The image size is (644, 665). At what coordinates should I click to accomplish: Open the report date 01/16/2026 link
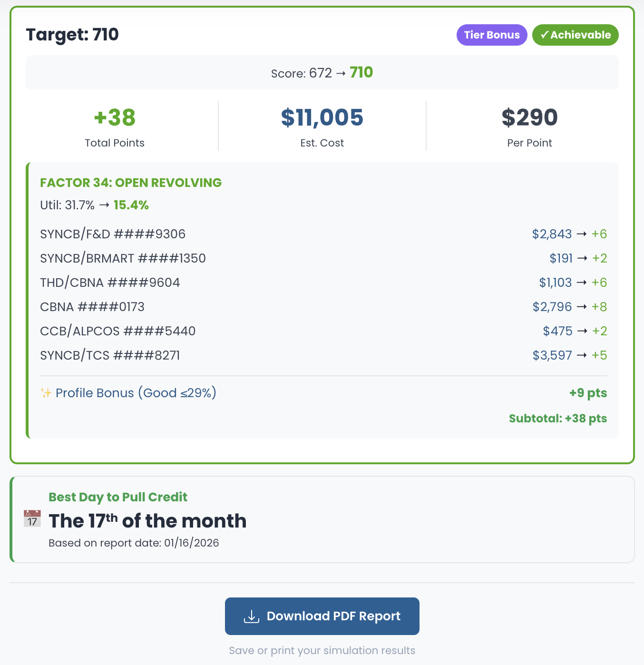coord(191,543)
